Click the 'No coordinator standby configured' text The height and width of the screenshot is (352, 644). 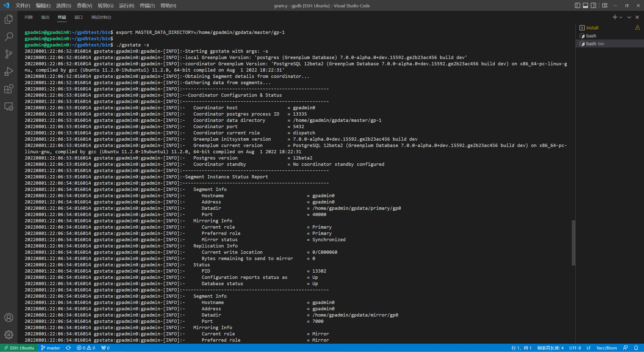pyautogui.click(x=339, y=164)
